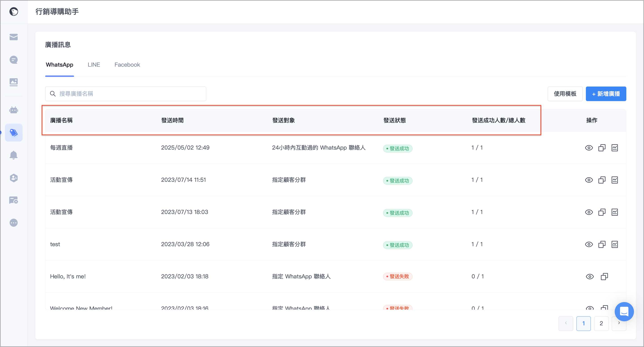The height and width of the screenshot is (347, 644).
Task: Click the previous page arrow
Action: pos(566,324)
